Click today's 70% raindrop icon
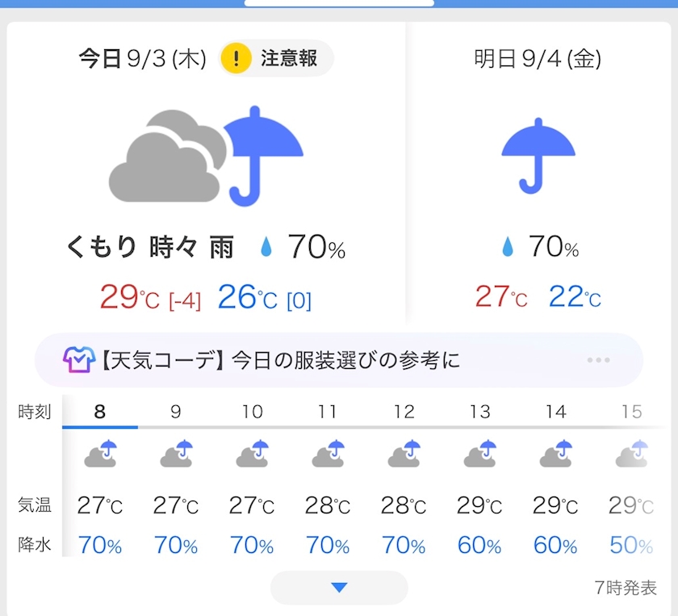Screen dimensions: 678x616 click(x=266, y=247)
